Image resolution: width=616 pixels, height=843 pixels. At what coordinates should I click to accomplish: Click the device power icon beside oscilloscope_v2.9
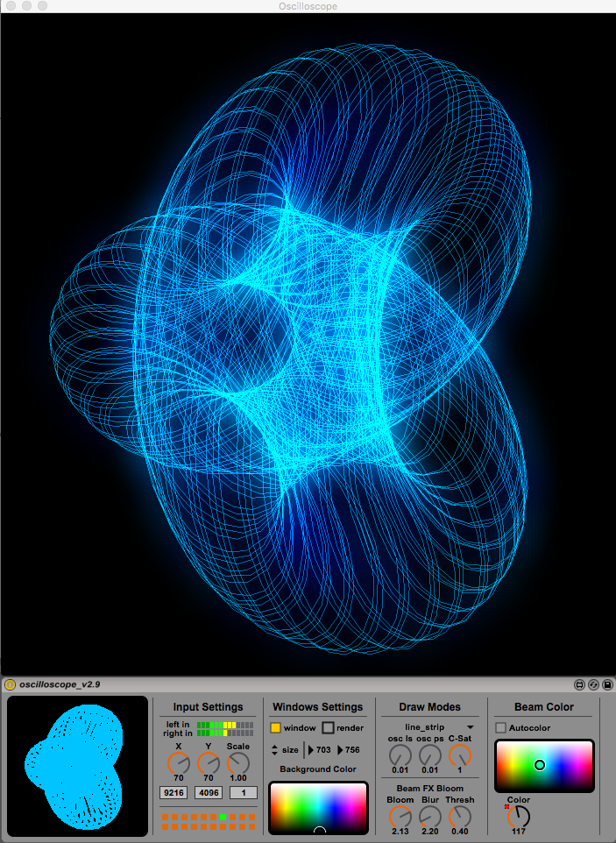click(x=10, y=684)
